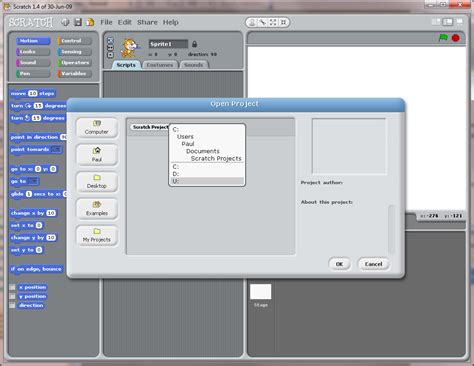Open the 'go to' block target dropdown
The height and width of the screenshot is (366, 474).
(33, 181)
